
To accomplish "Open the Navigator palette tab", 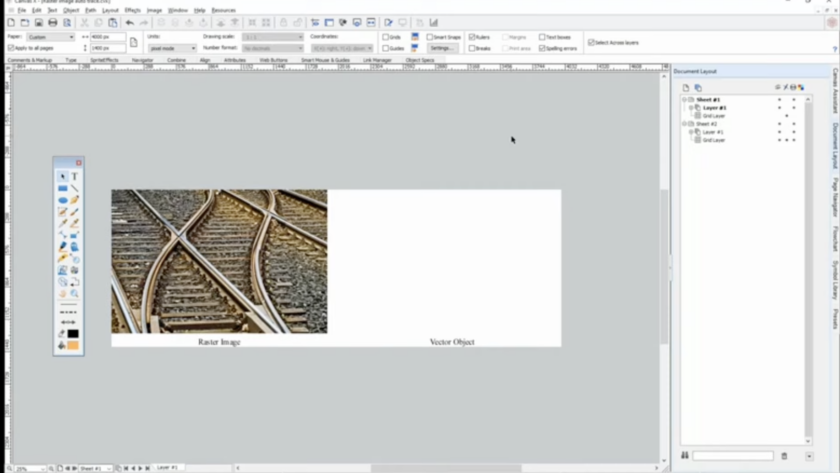I will tap(142, 60).
